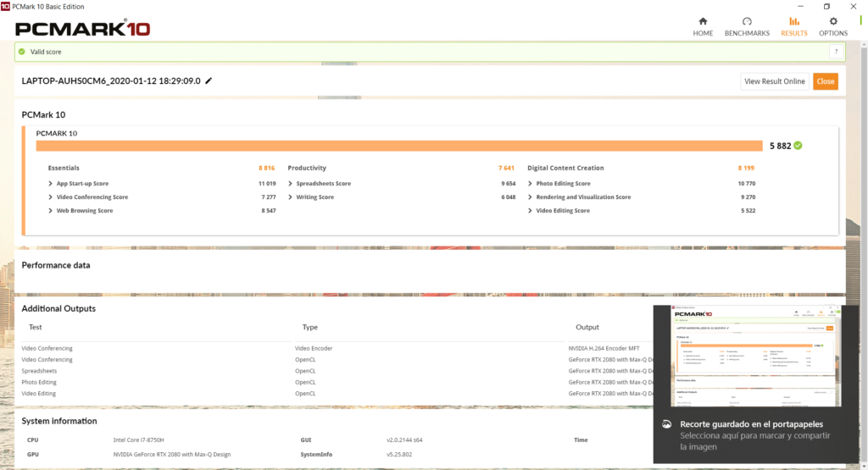Click Spreadsheets score value 9 654
Image resolution: width=868 pixels, height=470 pixels.
point(509,184)
